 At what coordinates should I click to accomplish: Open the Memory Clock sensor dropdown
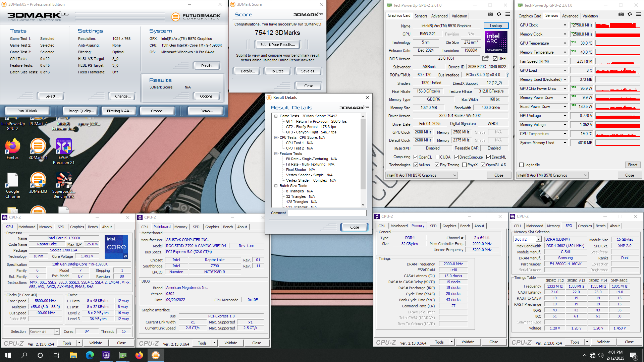pos(565,34)
